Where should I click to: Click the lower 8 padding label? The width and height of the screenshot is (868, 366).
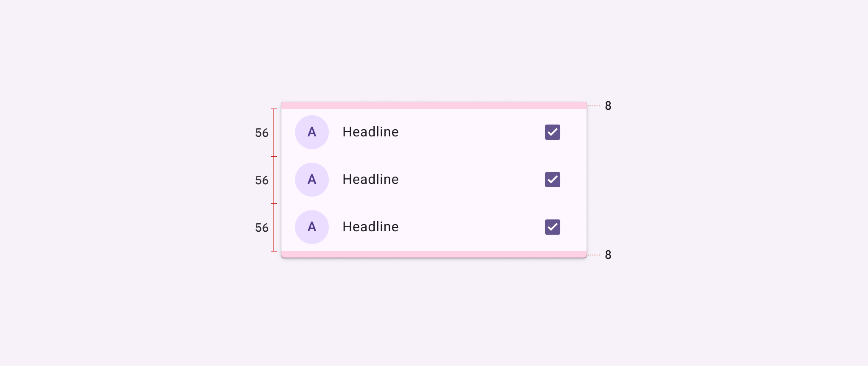608,255
